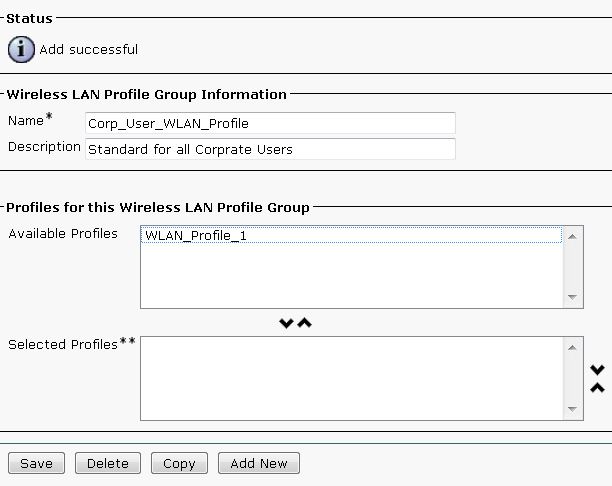Click blank area of Available Profiles list

(x=350, y=275)
